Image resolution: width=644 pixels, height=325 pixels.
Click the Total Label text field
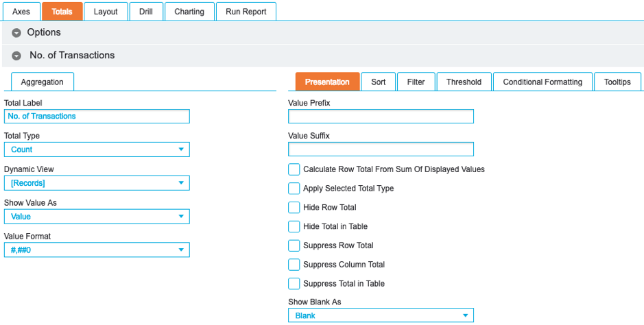click(97, 117)
